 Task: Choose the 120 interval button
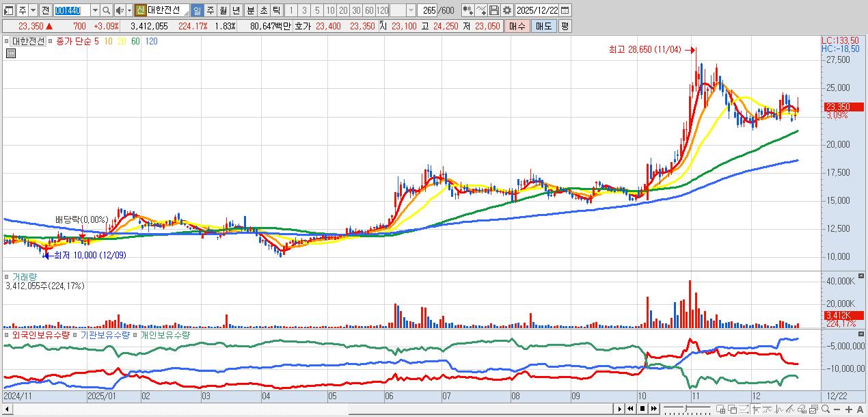point(383,10)
